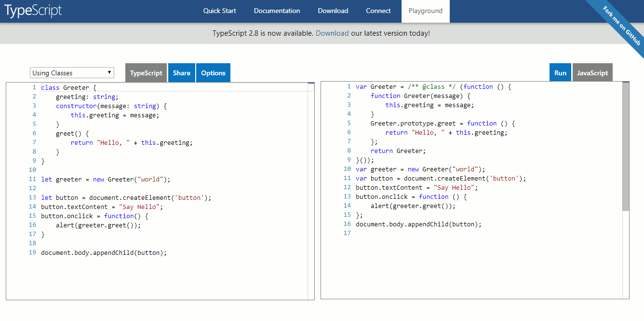Click 'return Greeter;' in JavaScript output
644x321 pixels.
pyautogui.click(x=398, y=151)
